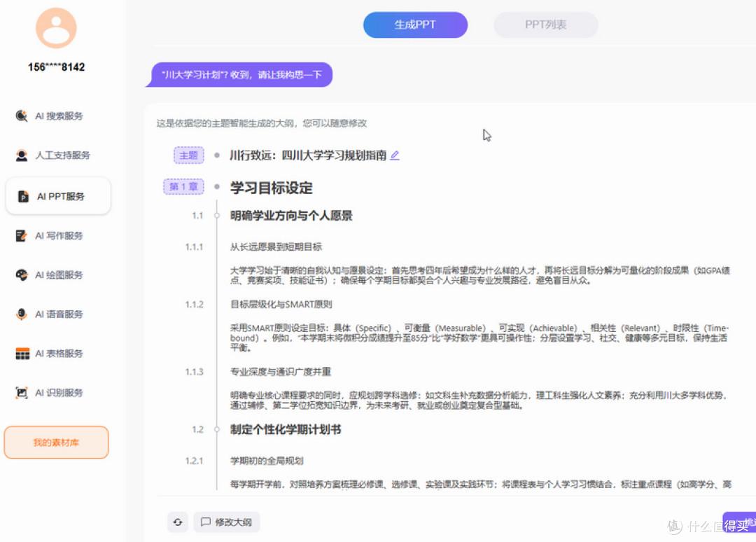Click the section 1.1 timeline node circle
The height and width of the screenshot is (542, 756).
click(x=217, y=216)
